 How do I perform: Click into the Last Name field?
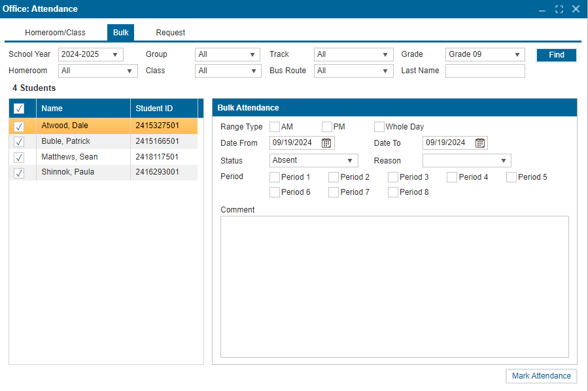(485, 71)
